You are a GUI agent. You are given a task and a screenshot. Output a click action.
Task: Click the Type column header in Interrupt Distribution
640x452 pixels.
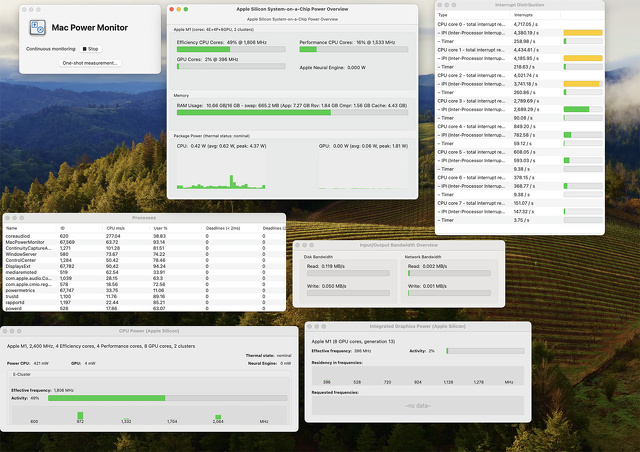pos(473,15)
